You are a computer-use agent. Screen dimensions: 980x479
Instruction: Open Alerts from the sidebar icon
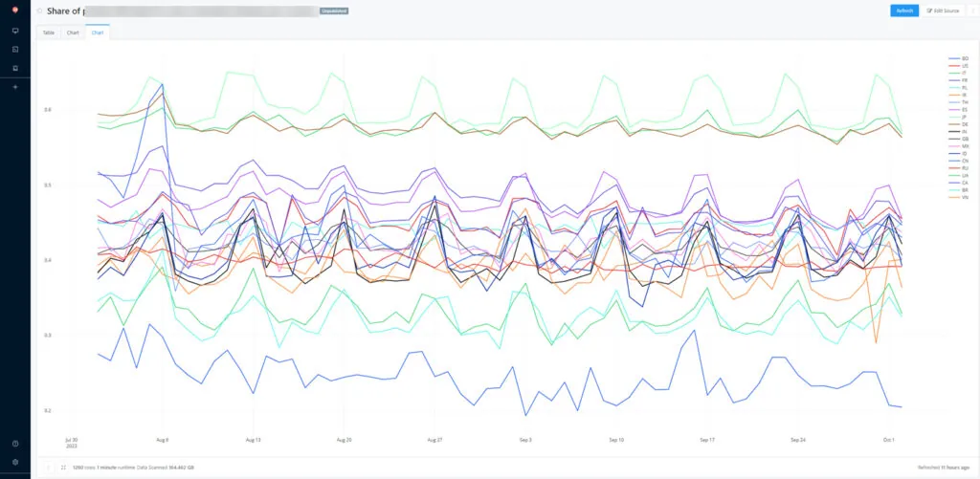15,68
